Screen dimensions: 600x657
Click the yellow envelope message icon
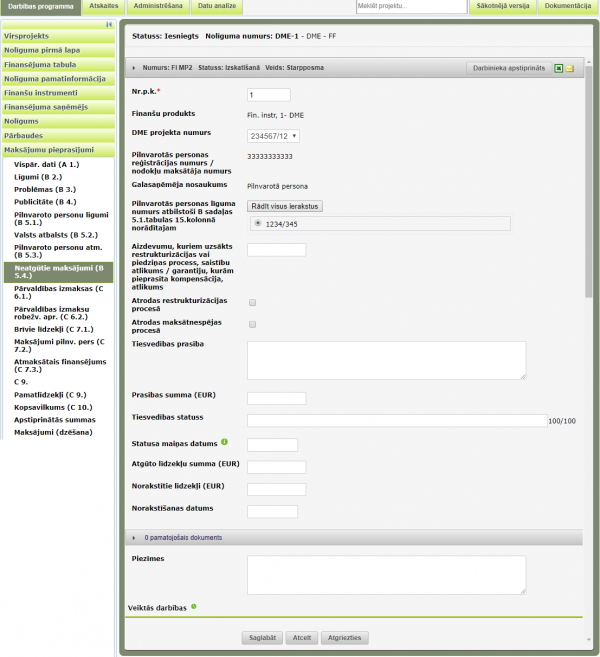569,68
